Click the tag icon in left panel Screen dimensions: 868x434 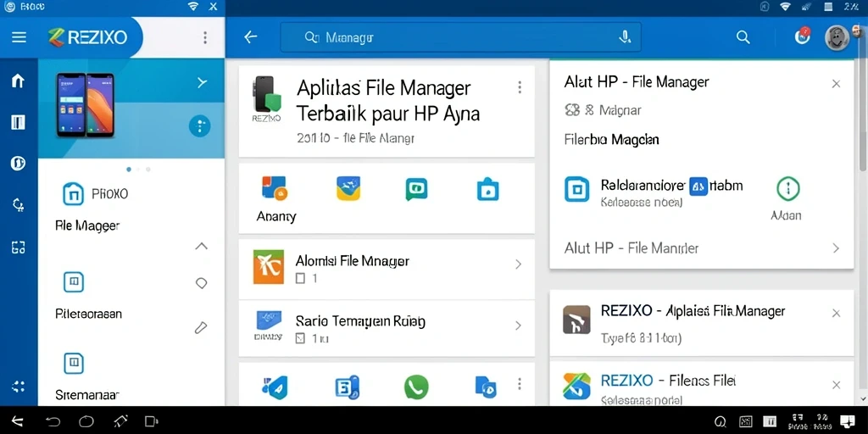(x=202, y=283)
